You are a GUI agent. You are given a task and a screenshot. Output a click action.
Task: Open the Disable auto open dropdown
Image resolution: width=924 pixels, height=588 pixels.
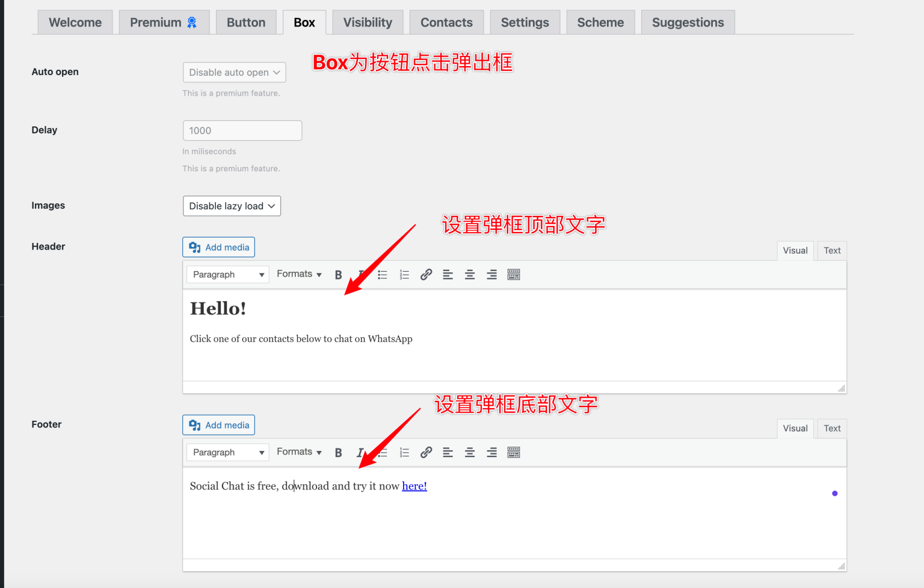click(x=234, y=72)
